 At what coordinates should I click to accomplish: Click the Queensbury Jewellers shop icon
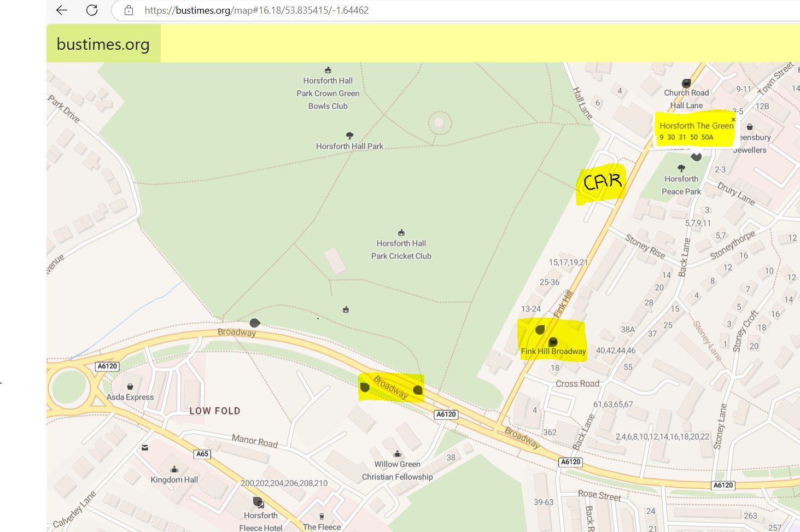[x=750, y=127]
